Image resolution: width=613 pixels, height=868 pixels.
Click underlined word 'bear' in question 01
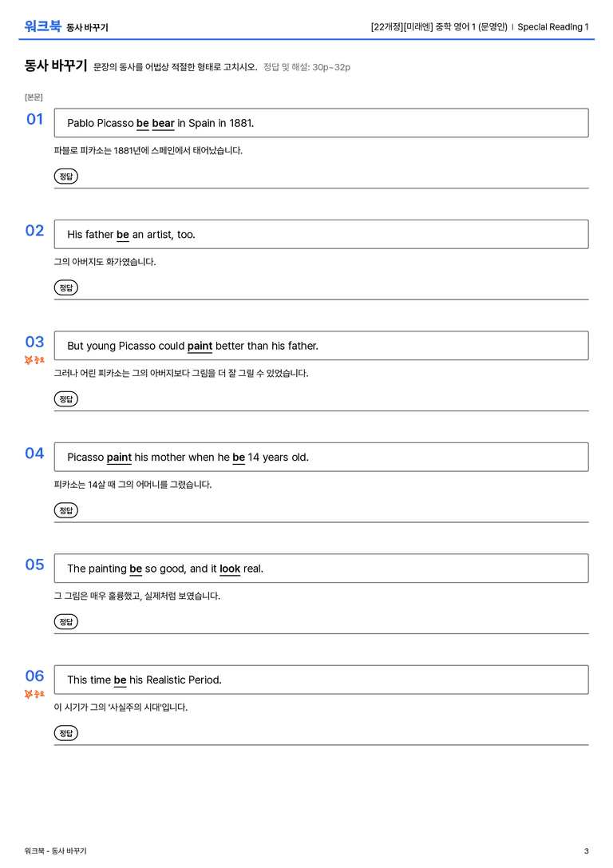[163, 124]
